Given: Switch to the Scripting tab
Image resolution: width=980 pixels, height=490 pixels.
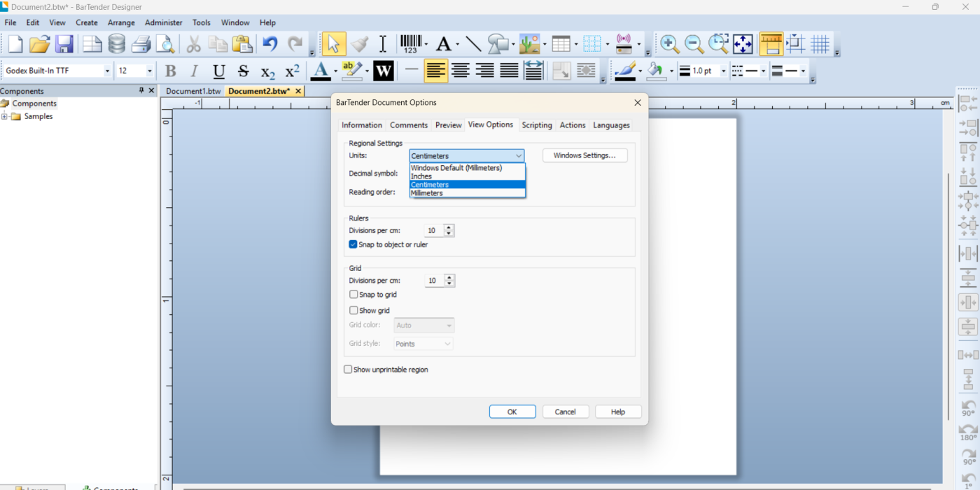Looking at the screenshot, I should [536, 125].
